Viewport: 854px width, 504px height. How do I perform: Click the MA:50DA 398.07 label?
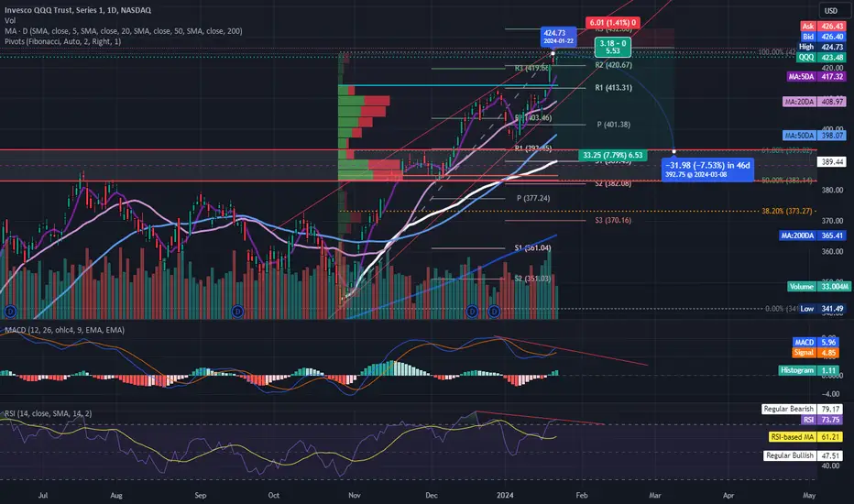tap(815, 135)
